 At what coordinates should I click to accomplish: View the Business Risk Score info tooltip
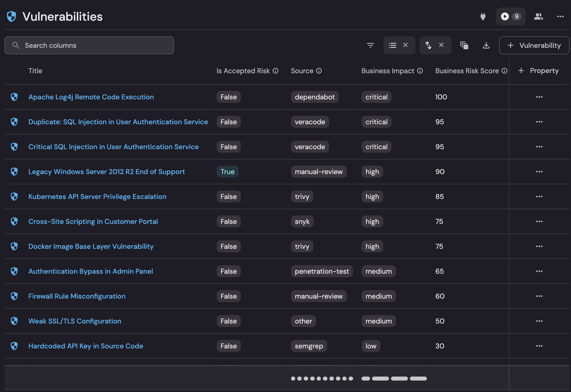point(504,71)
